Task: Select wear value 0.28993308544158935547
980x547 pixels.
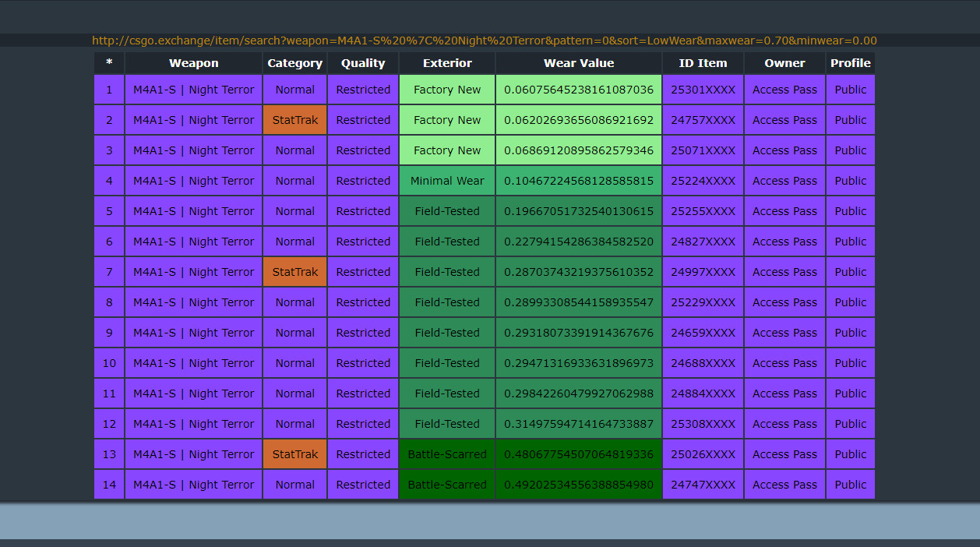Action: (579, 302)
